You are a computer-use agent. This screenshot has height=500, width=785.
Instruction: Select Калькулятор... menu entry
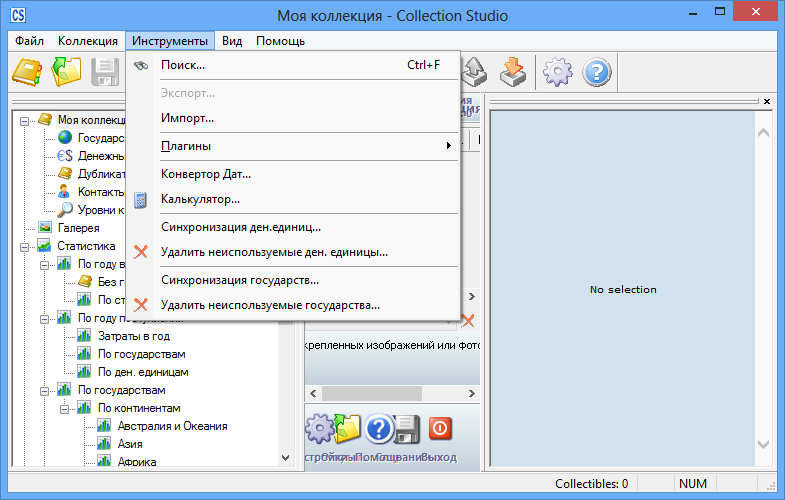[293, 199]
